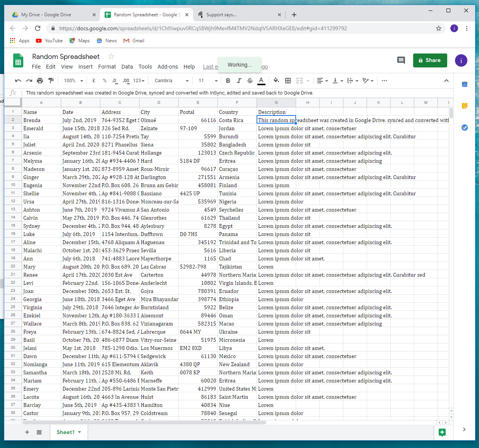Viewport: 479px width, 448px height.
Task: Switch to the My Drive browser tab
Action: coord(46,15)
